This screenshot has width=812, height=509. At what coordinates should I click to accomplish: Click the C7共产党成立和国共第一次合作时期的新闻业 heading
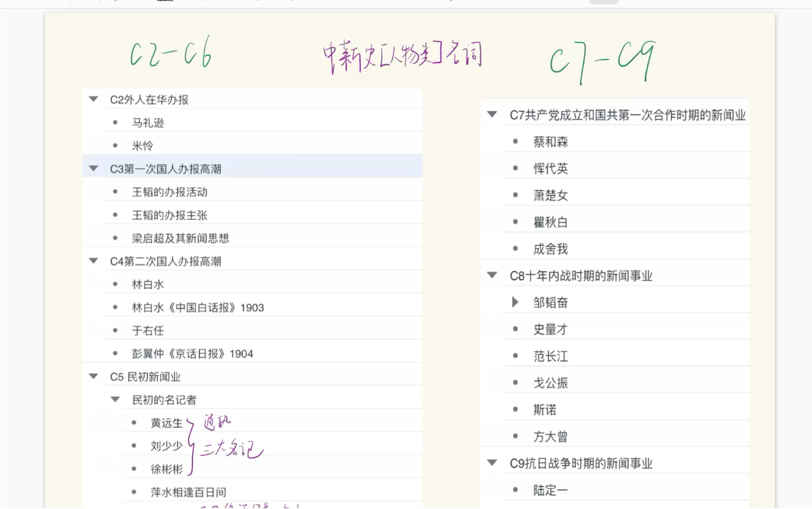point(628,115)
